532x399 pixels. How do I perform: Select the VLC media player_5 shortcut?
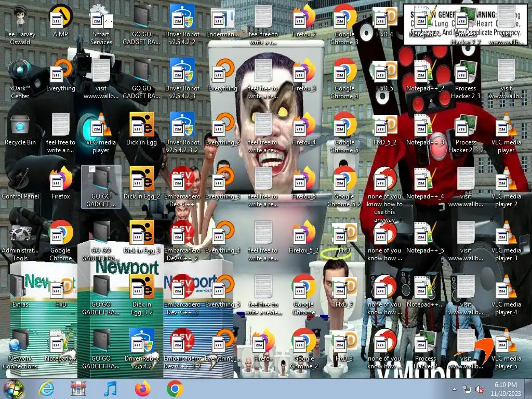506,350
